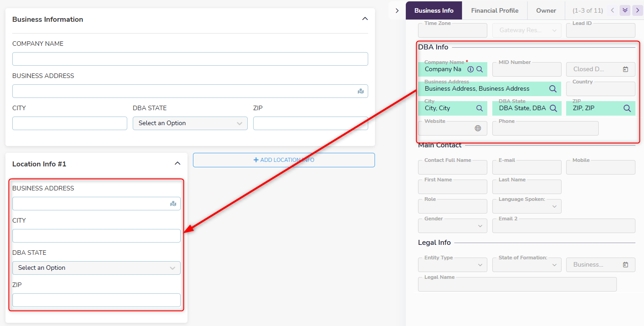Viewport: 644px width, 326px height.
Task: Open the Language Spoken dropdown
Action: point(527,206)
